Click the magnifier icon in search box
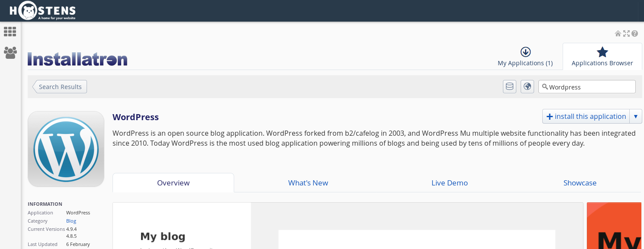 tap(545, 86)
